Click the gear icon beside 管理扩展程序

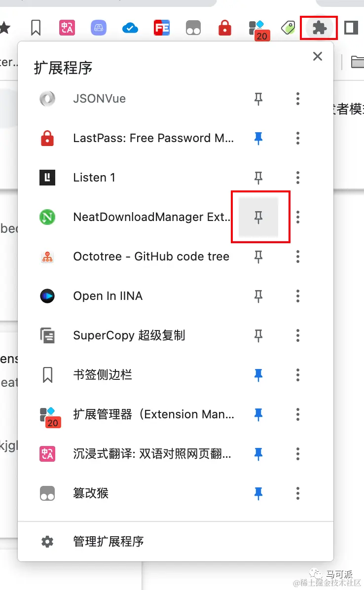coord(47,542)
